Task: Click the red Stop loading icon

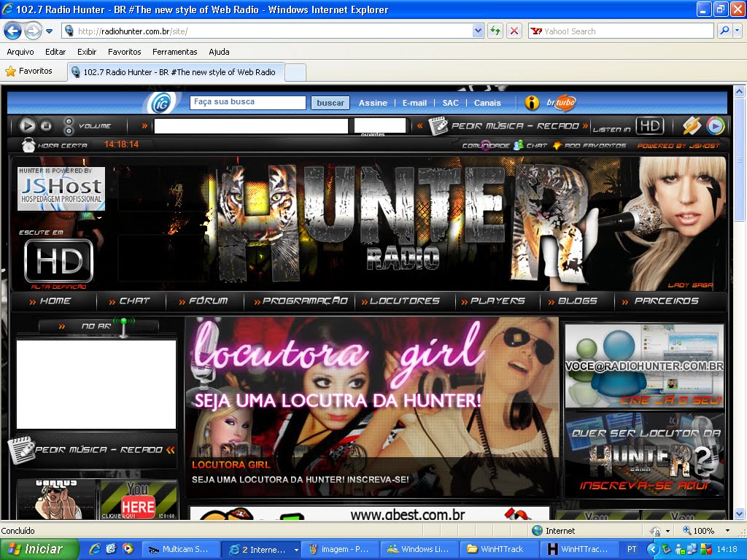Action: click(x=514, y=31)
